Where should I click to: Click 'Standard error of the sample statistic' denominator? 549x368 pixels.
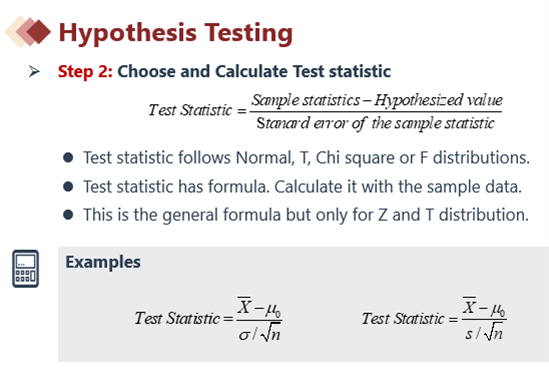tap(375, 124)
